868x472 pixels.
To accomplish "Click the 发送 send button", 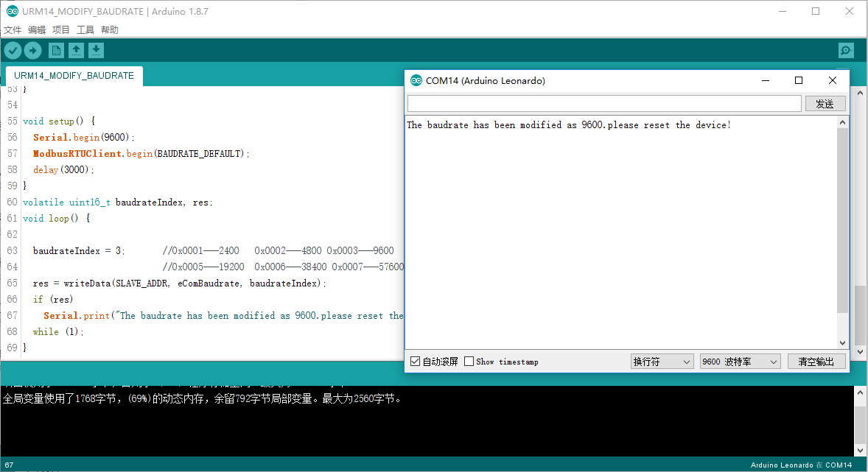I will pyautogui.click(x=825, y=104).
